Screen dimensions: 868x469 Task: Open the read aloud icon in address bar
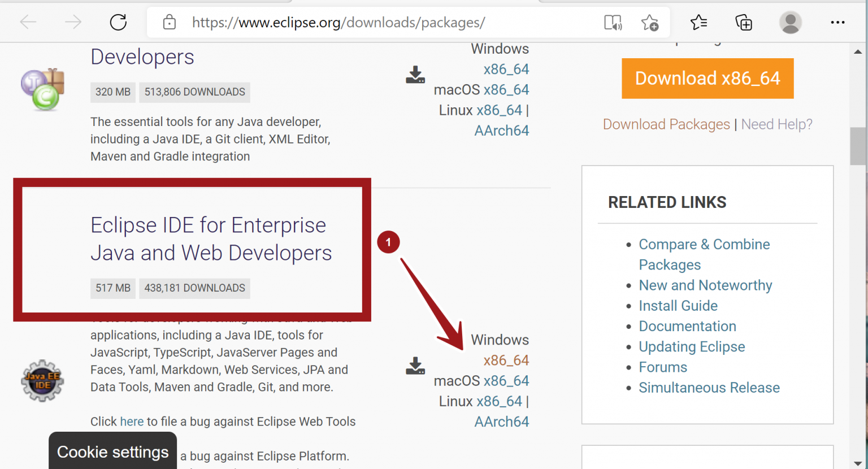tap(613, 23)
